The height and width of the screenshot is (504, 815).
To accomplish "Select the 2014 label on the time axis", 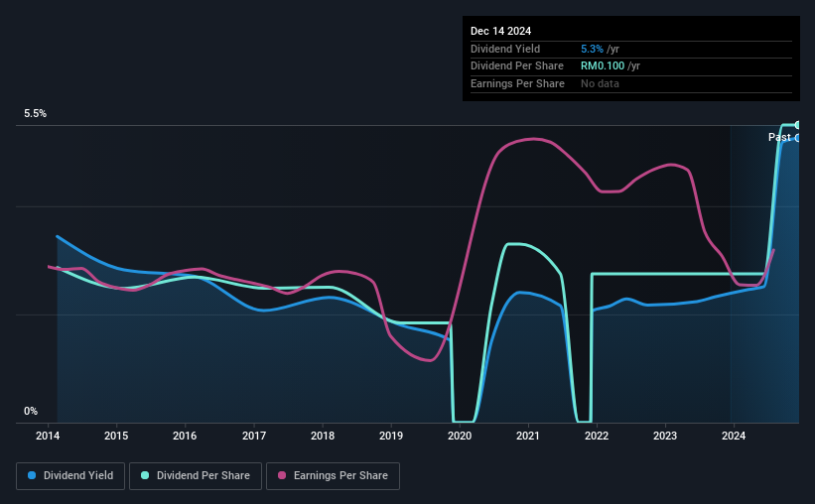I will point(48,436).
